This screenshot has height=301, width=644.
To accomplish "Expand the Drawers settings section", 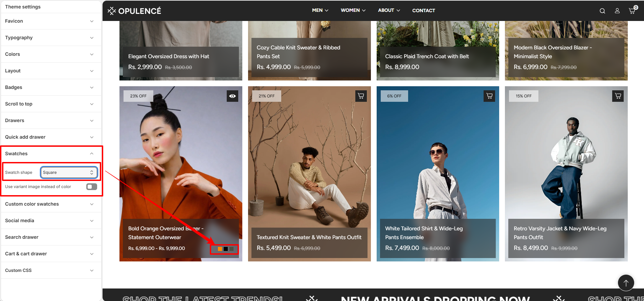I will [x=51, y=120].
